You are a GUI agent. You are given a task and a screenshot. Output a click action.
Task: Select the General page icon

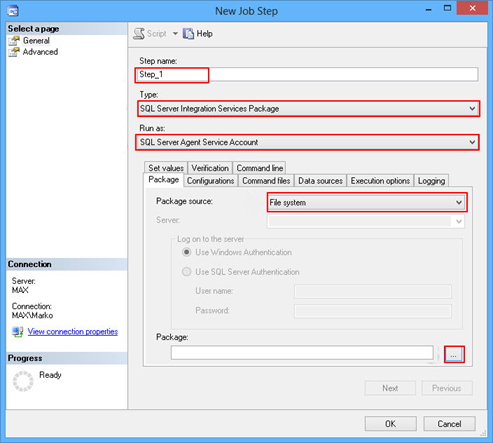tap(14, 41)
